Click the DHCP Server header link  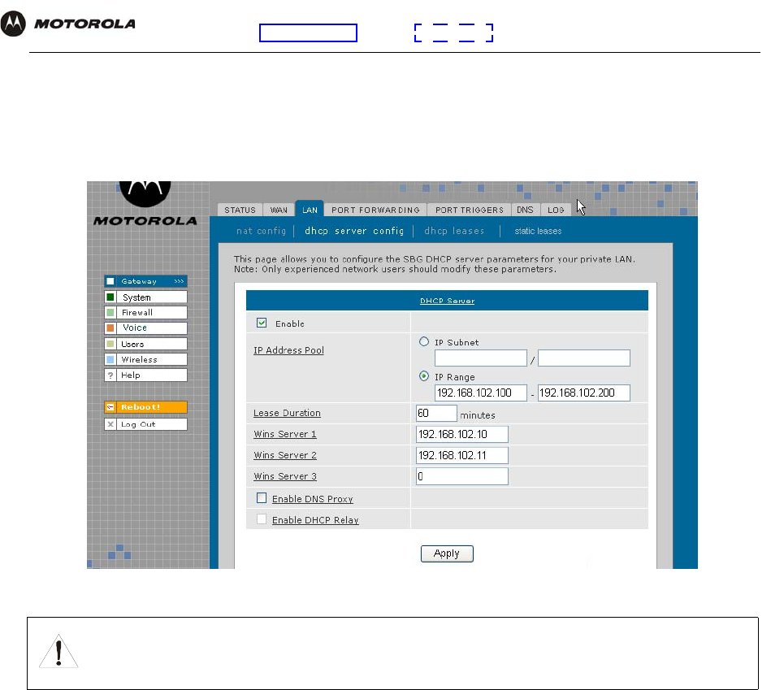pyautogui.click(x=447, y=301)
